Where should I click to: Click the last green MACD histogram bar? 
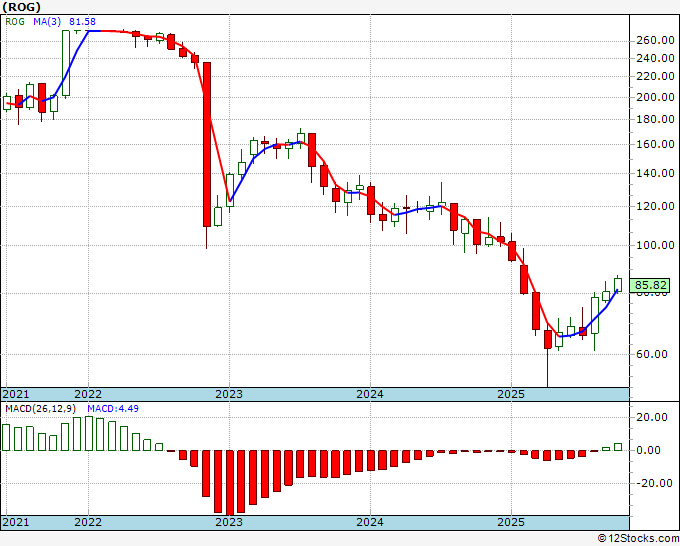point(618,447)
